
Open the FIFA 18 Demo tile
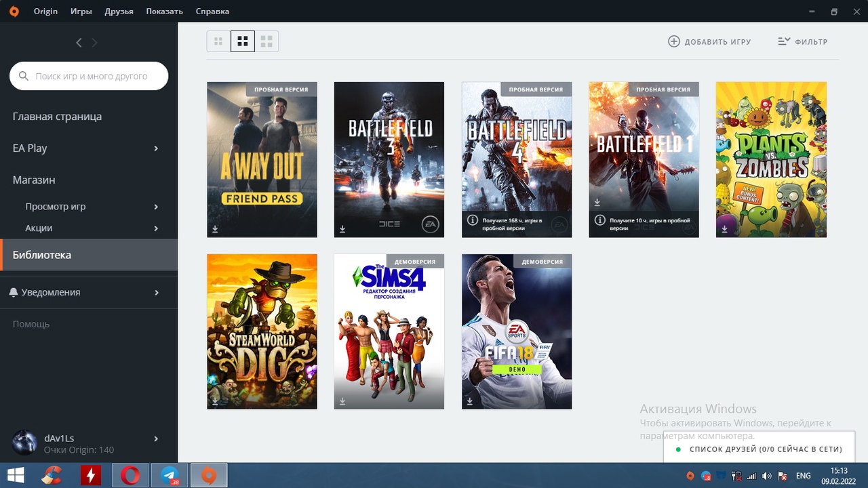[x=517, y=332]
